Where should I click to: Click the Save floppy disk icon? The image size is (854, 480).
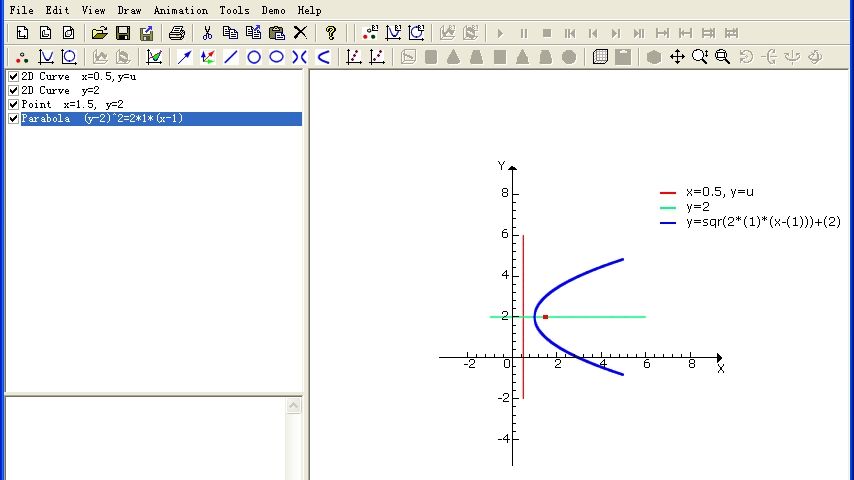click(123, 33)
